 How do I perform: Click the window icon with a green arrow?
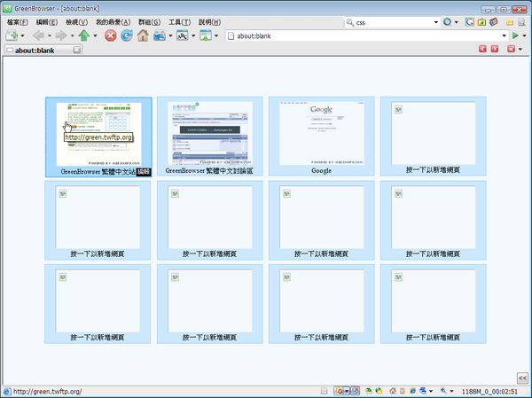point(206,35)
